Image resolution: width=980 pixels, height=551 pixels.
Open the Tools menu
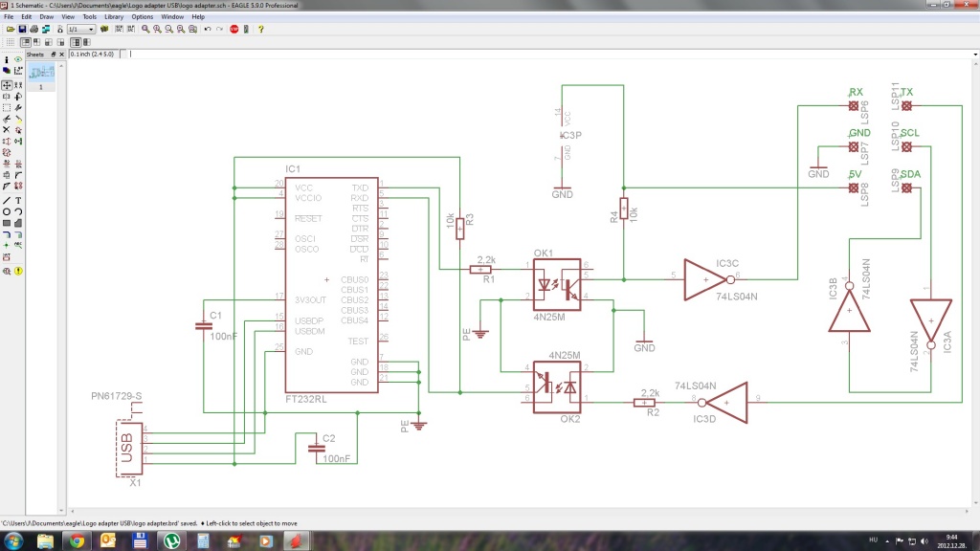pyautogui.click(x=89, y=17)
